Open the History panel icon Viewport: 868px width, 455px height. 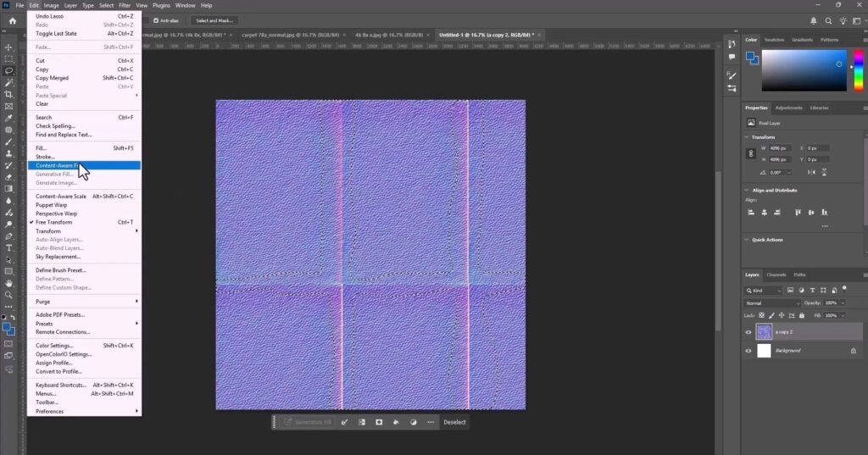732,44
